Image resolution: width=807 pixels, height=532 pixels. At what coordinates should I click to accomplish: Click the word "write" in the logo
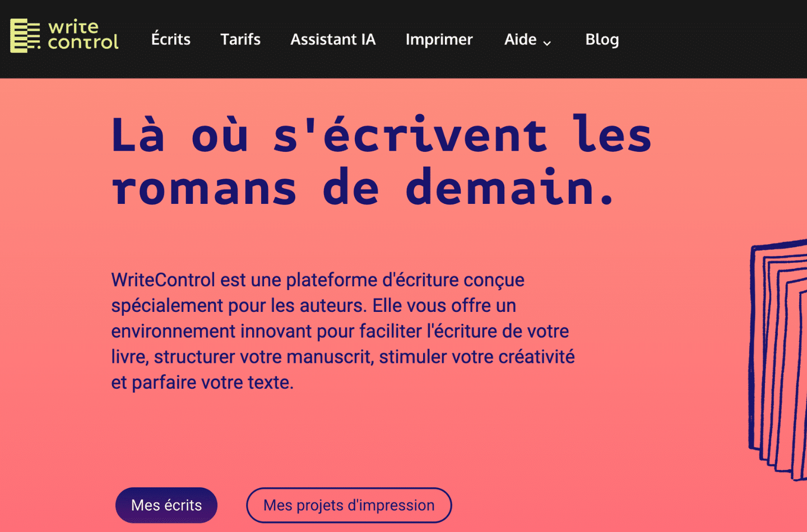pyautogui.click(x=73, y=27)
